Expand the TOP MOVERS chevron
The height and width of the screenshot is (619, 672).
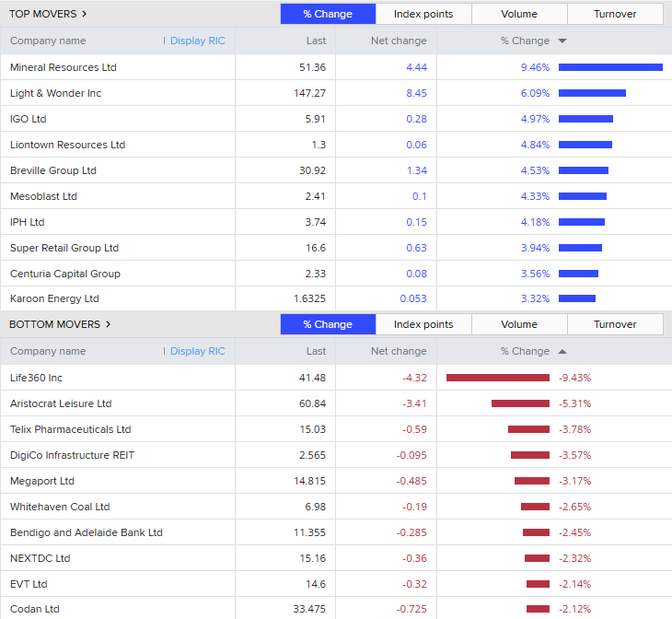[84, 14]
